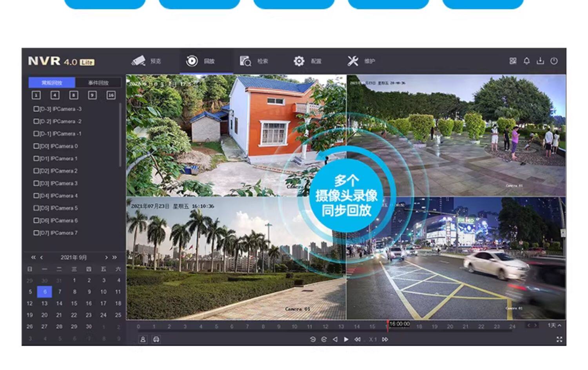Image resolution: width=588 pixels, height=370 pixels.
Task: Select the 16-channel split layout icon
Action: coord(111,95)
